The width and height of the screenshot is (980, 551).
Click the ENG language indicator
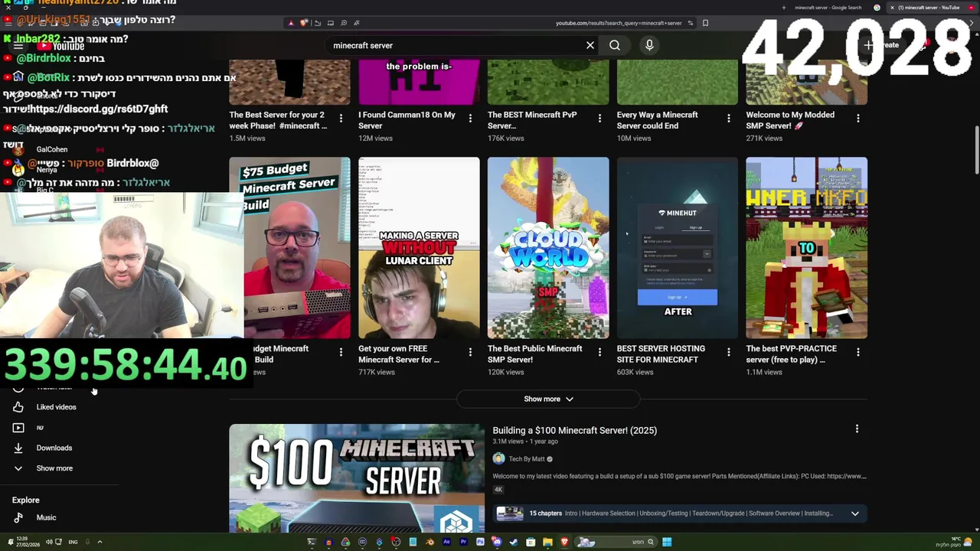click(x=73, y=542)
